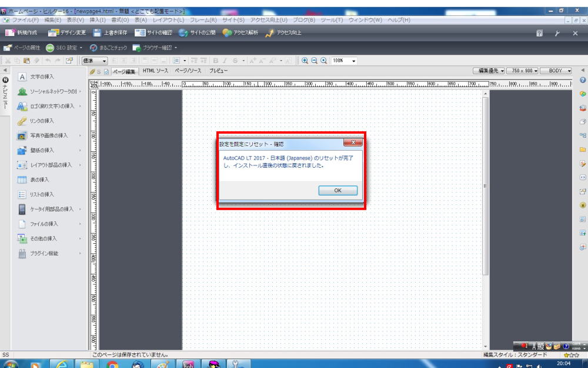Click the zoom out magnifier icon
The image size is (588, 368).
[x=314, y=61]
